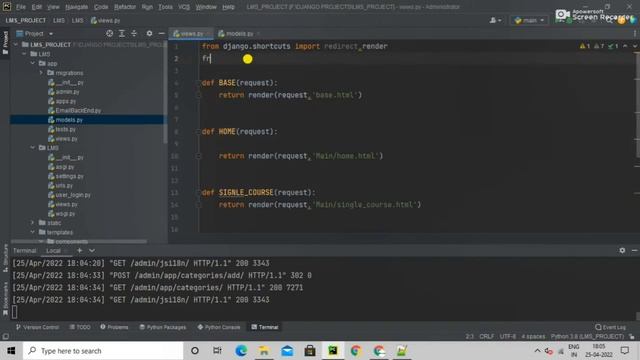This screenshot has height=360, width=640.
Task: Open the Local terminal tab
Action: click(x=53, y=251)
